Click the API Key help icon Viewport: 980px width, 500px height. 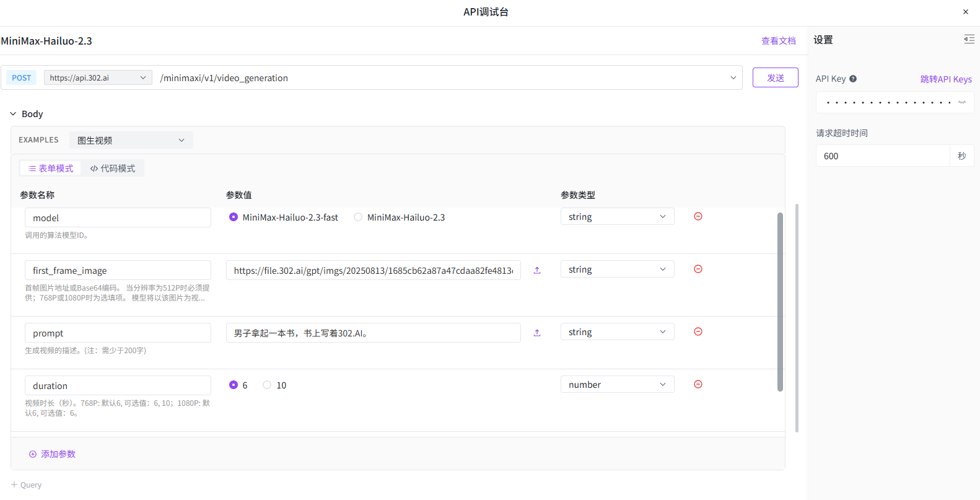(853, 79)
